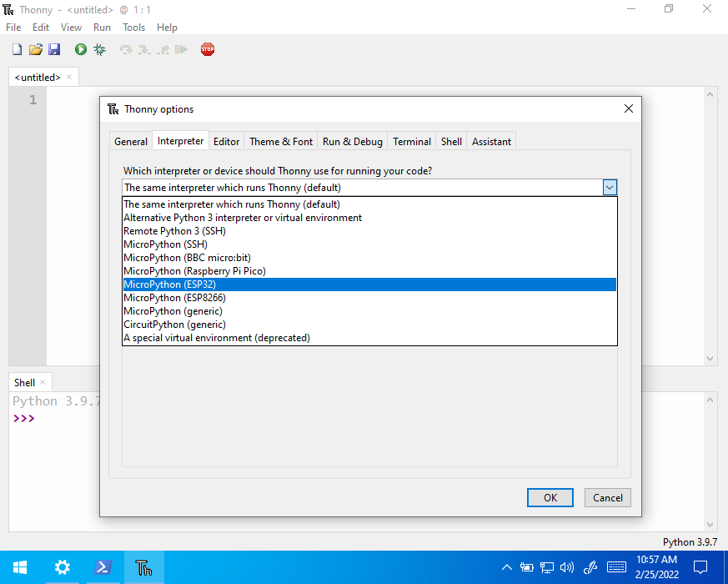Screen dimensions: 728x584
Task: Select the Interpreter options tab
Action: tap(180, 140)
